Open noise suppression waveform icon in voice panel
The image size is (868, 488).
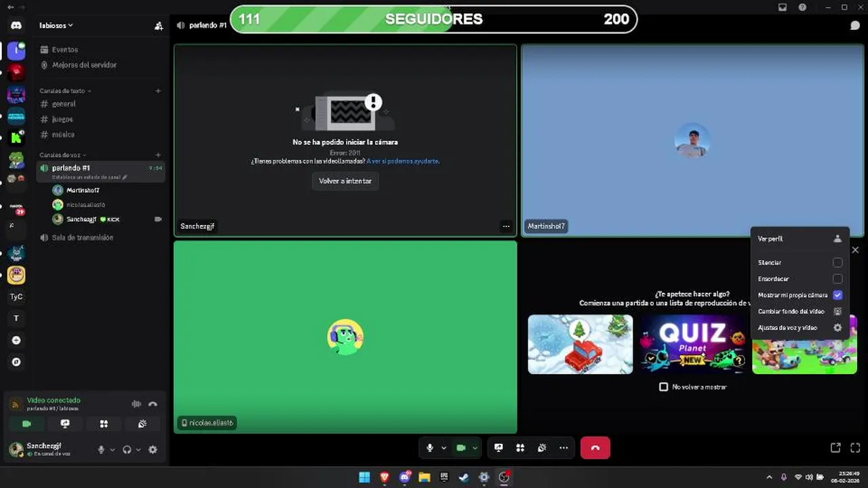pyautogui.click(x=136, y=404)
